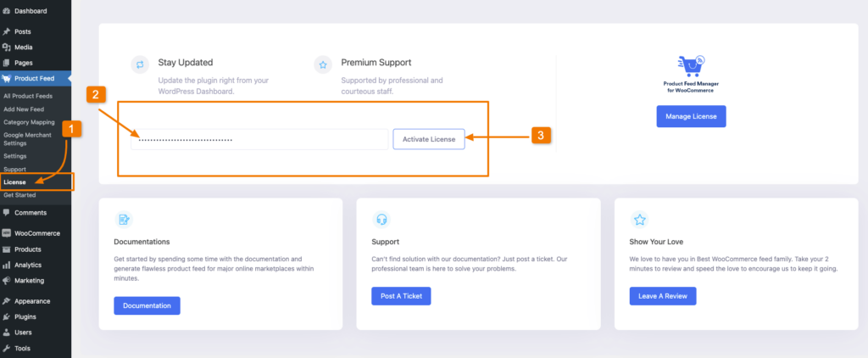The image size is (868, 358).
Task: Click the Support headset icon
Action: coord(381,220)
